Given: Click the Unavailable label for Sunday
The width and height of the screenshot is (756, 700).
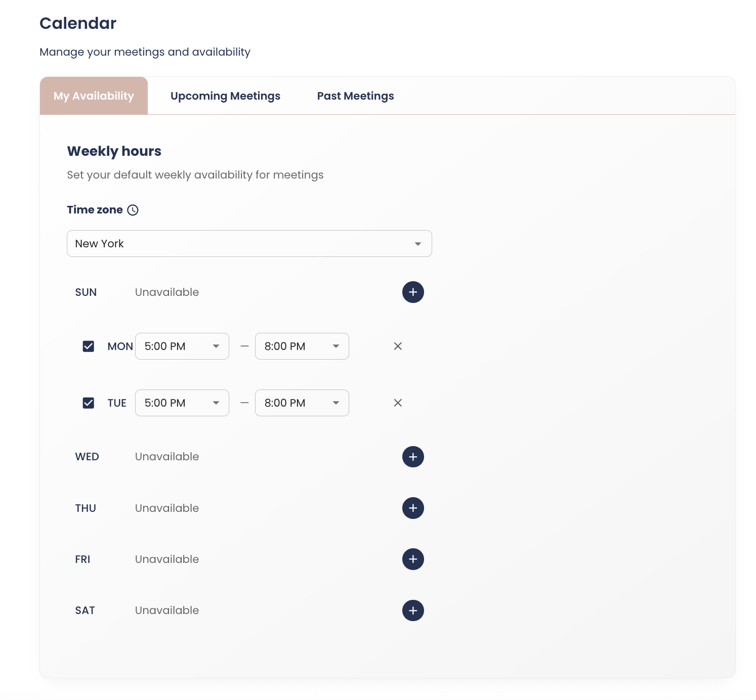Looking at the screenshot, I should point(167,292).
